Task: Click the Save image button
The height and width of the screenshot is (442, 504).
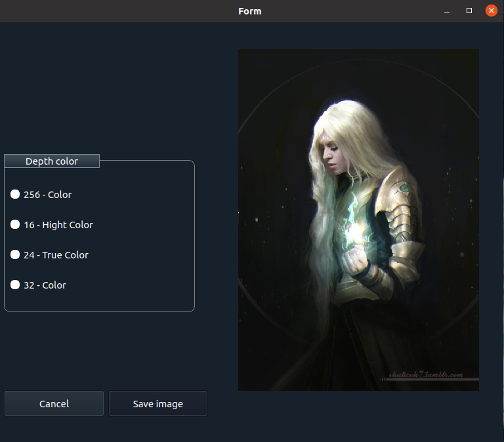Action: [158, 403]
